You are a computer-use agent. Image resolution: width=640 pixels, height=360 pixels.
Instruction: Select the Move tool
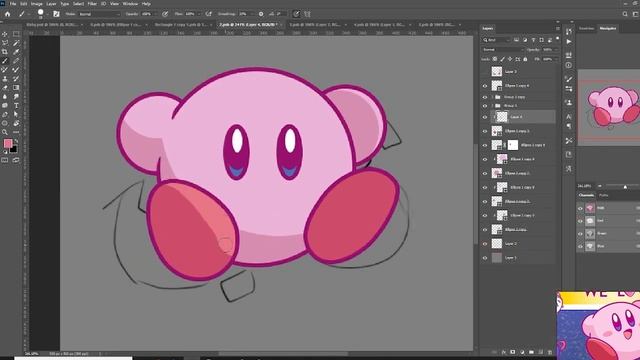tap(5, 34)
